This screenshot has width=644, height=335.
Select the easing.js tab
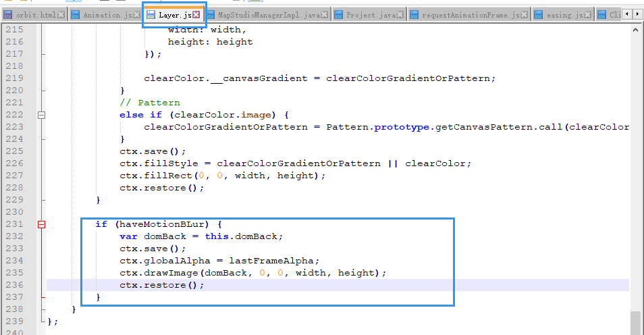[x=563, y=15]
